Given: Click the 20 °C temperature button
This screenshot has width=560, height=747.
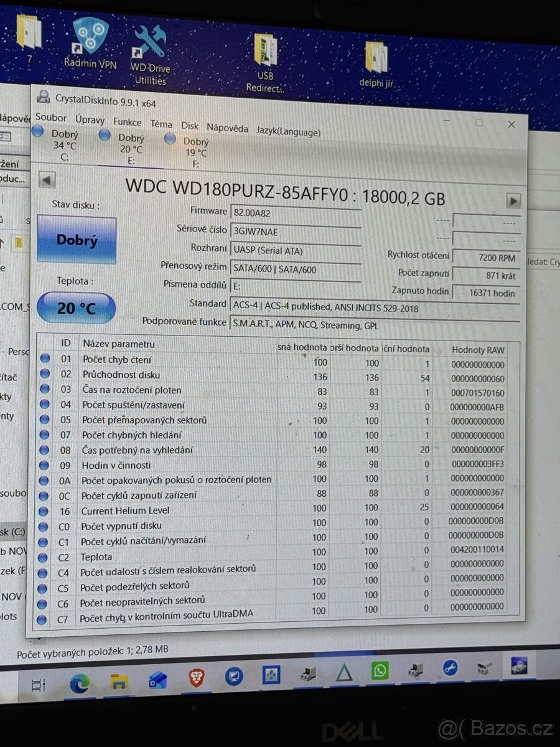Looking at the screenshot, I should pyautogui.click(x=76, y=308).
